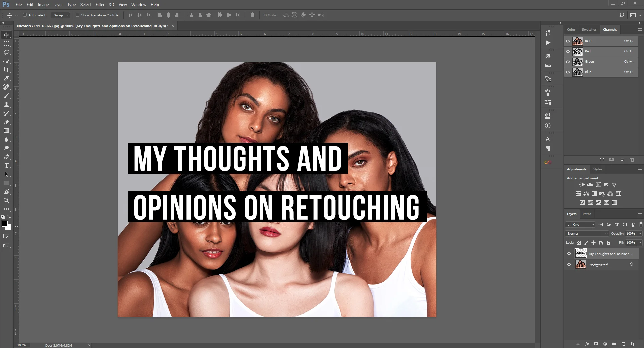
Task: Select the Brush tool
Action: 6,96
